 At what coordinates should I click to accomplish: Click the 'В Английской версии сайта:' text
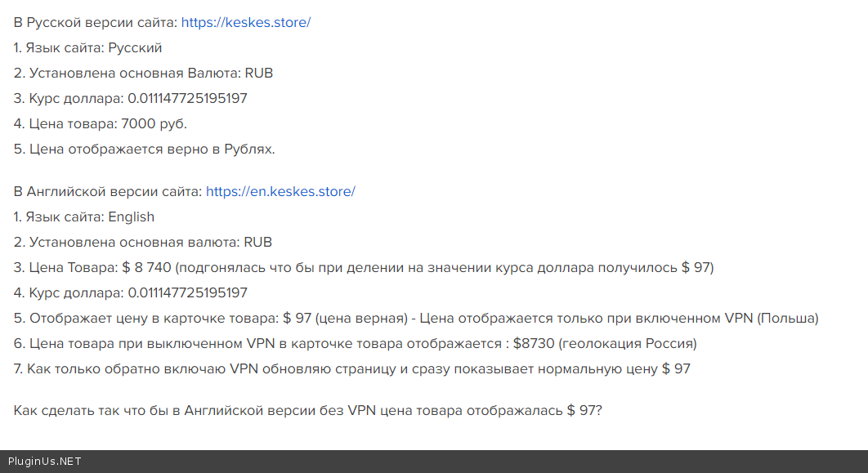[108, 192]
